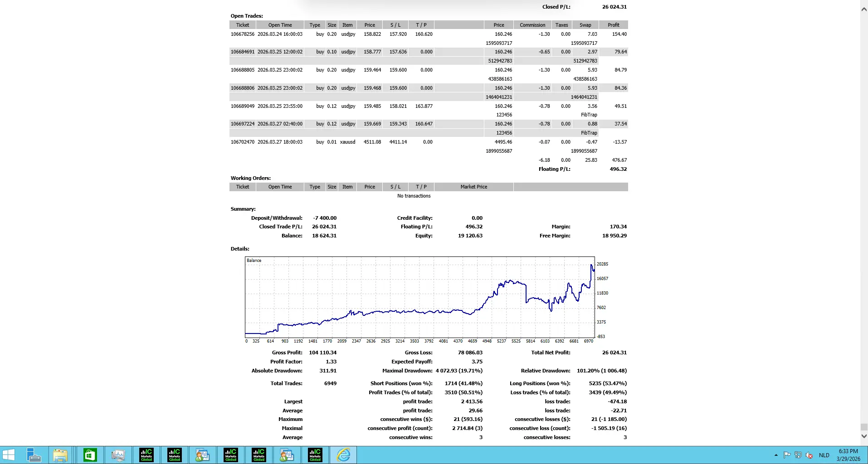Click the first FibTrap comment under ticket 106689049
Image resolution: width=868 pixels, height=464 pixels.
[x=589, y=115]
